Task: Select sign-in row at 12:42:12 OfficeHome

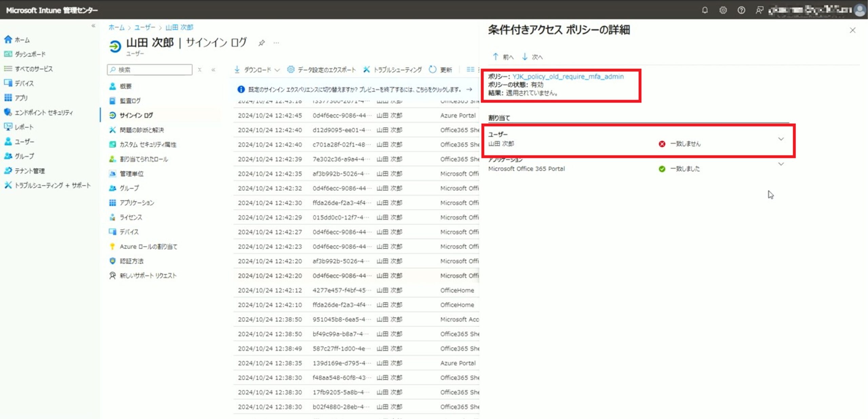Action: (x=356, y=290)
